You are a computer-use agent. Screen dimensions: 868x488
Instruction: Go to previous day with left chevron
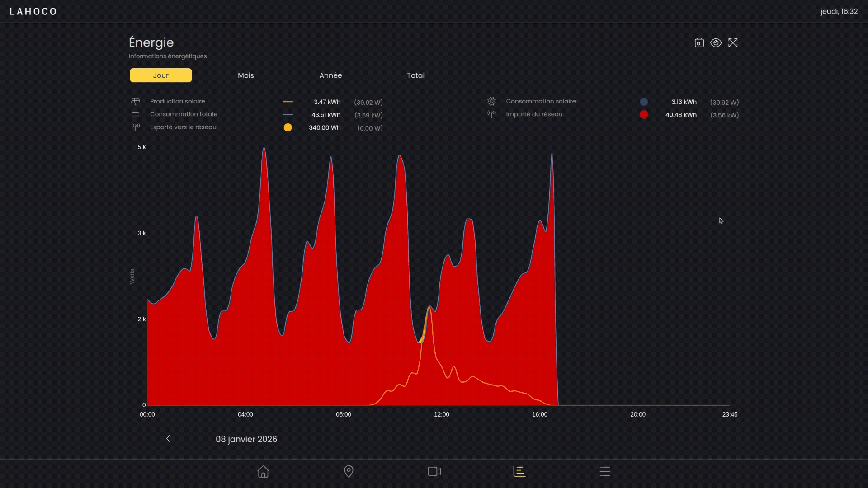[168, 439]
